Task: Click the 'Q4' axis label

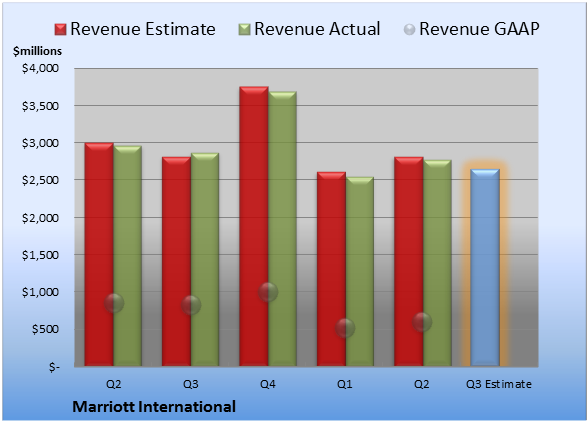Action: coord(268,384)
